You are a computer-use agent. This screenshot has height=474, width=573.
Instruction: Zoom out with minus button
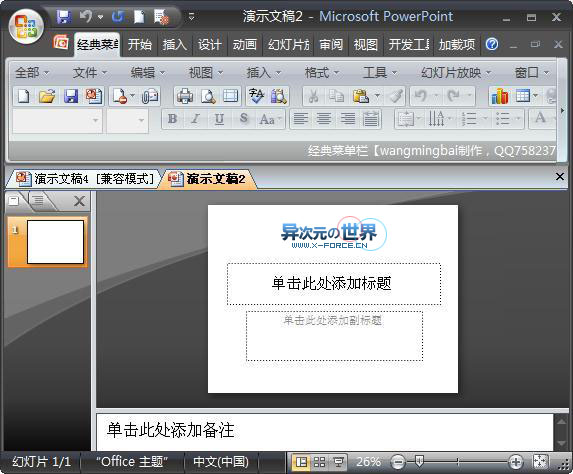398,462
